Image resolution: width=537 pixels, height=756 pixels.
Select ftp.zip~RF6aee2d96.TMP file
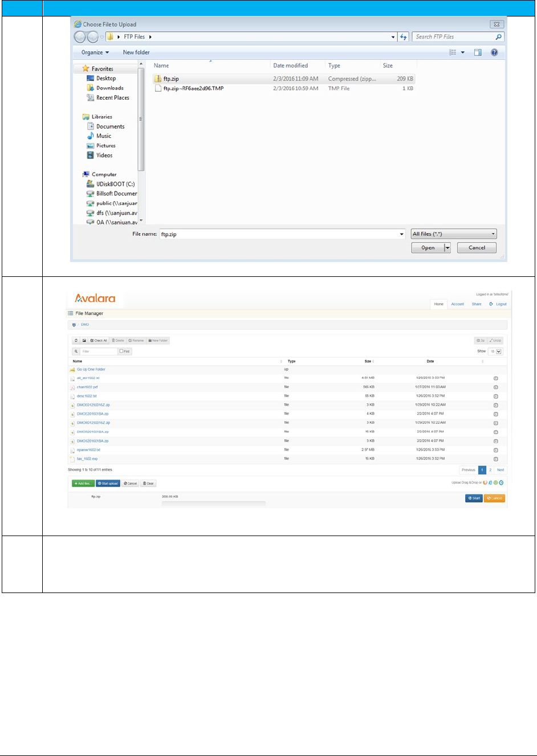pyautogui.click(x=284, y=88)
